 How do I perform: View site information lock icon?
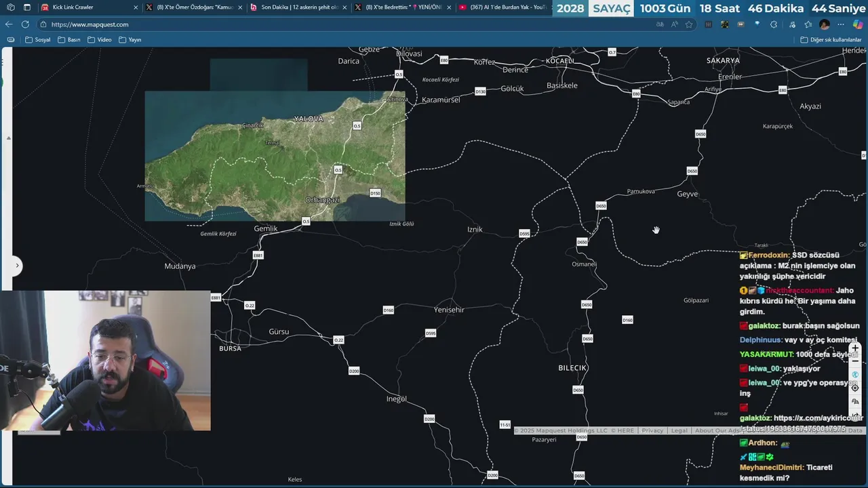point(43,24)
